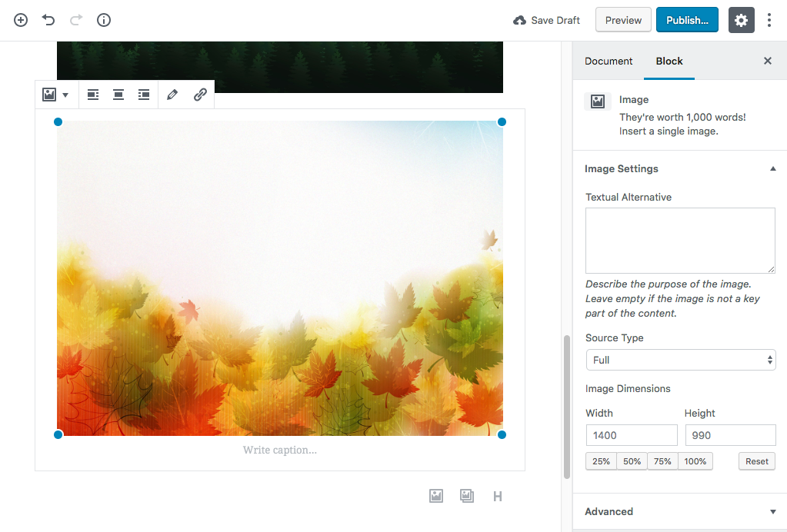Insert an image block via quick inserter

[x=436, y=496]
